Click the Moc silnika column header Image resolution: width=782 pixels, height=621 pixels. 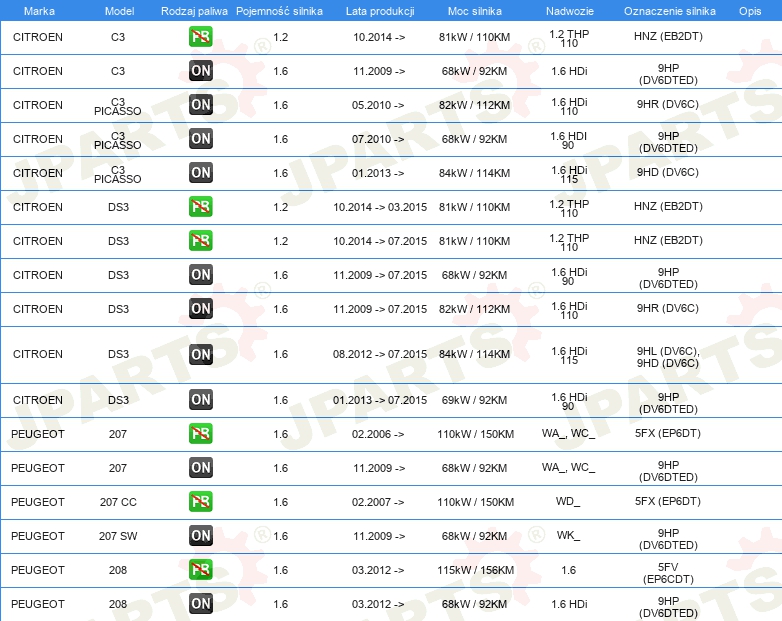474,11
